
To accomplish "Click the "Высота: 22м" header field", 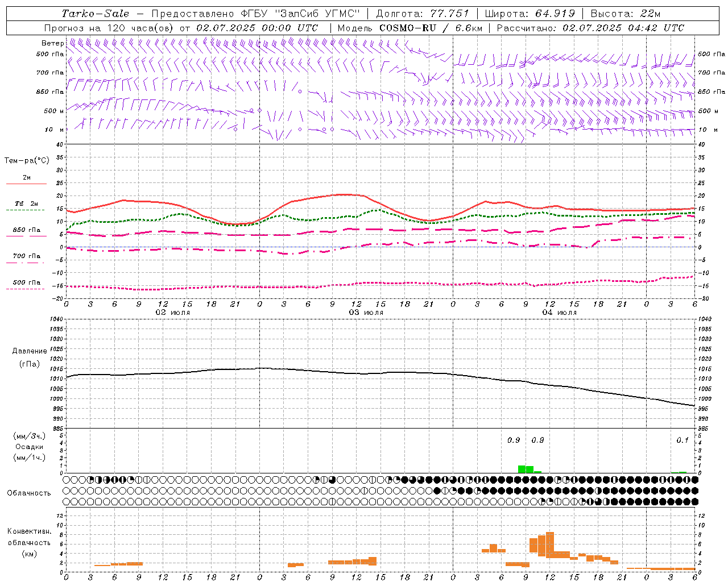I will tap(626, 14).
